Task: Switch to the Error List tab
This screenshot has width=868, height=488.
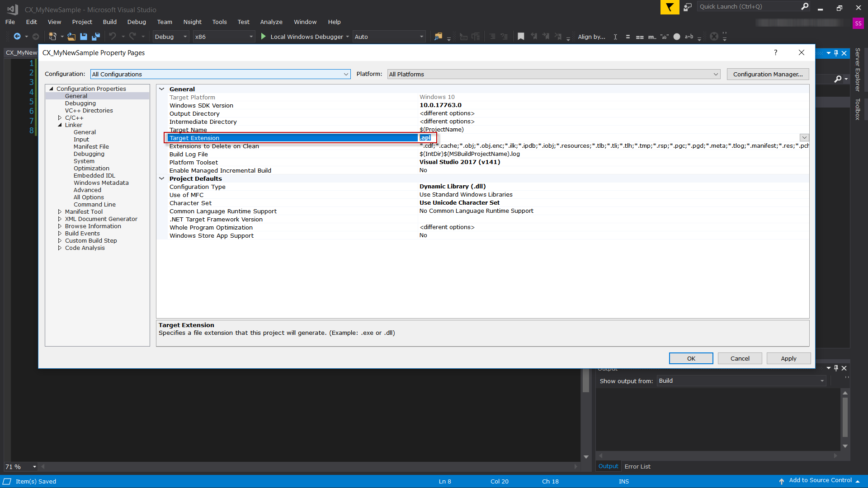Action: pos(637,466)
